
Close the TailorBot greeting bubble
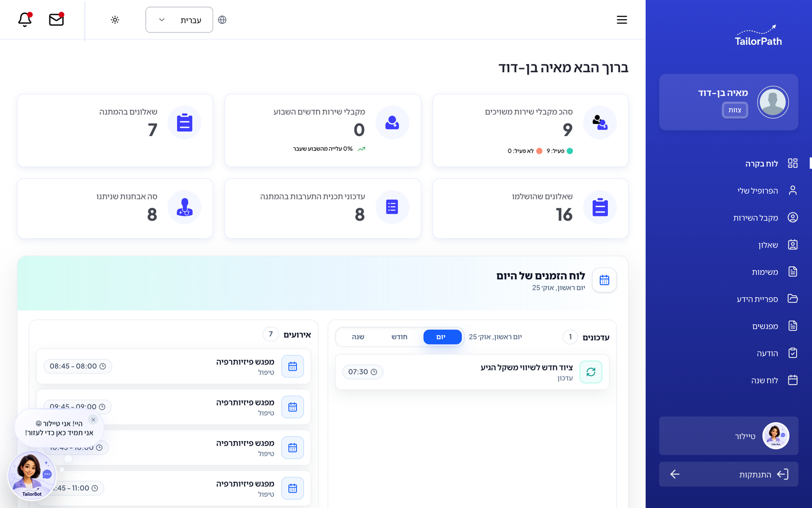point(93,420)
